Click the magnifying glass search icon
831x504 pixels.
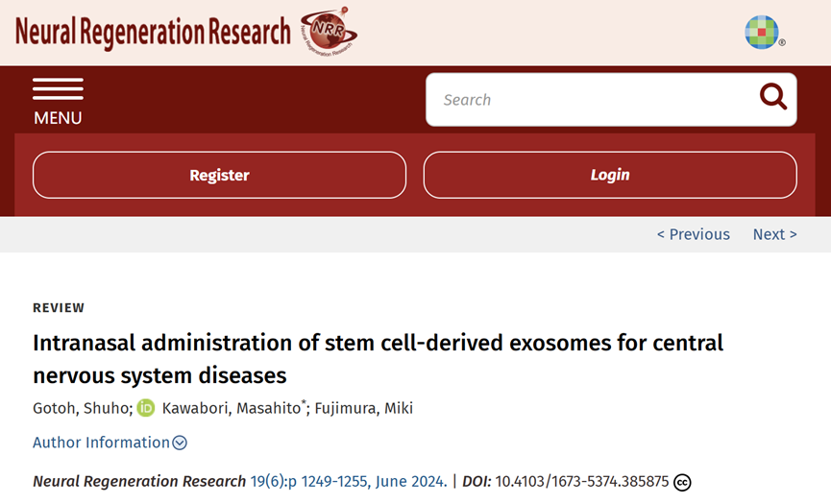pyautogui.click(x=772, y=97)
